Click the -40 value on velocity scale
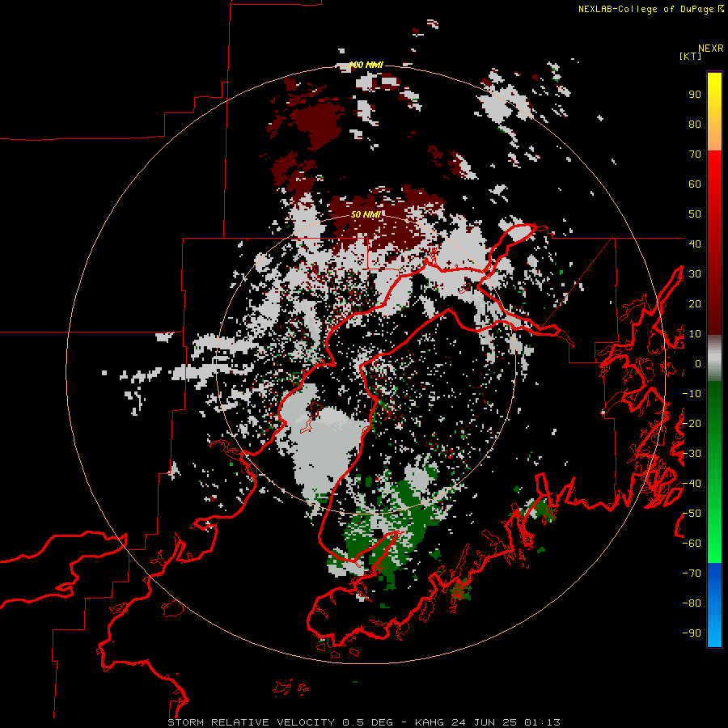The height and width of the screenshot is (728, 728). 692,484
